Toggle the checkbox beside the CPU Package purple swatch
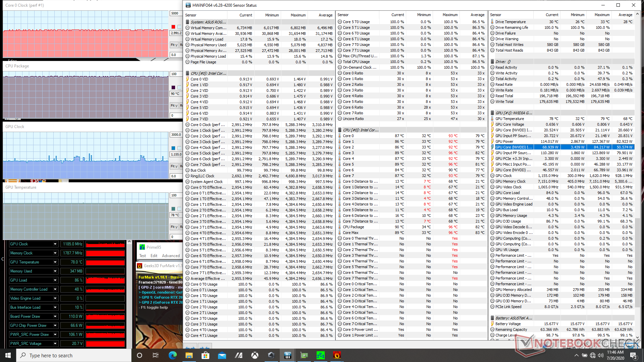Screen dimensions: 644x362 (x=179, y=87)
